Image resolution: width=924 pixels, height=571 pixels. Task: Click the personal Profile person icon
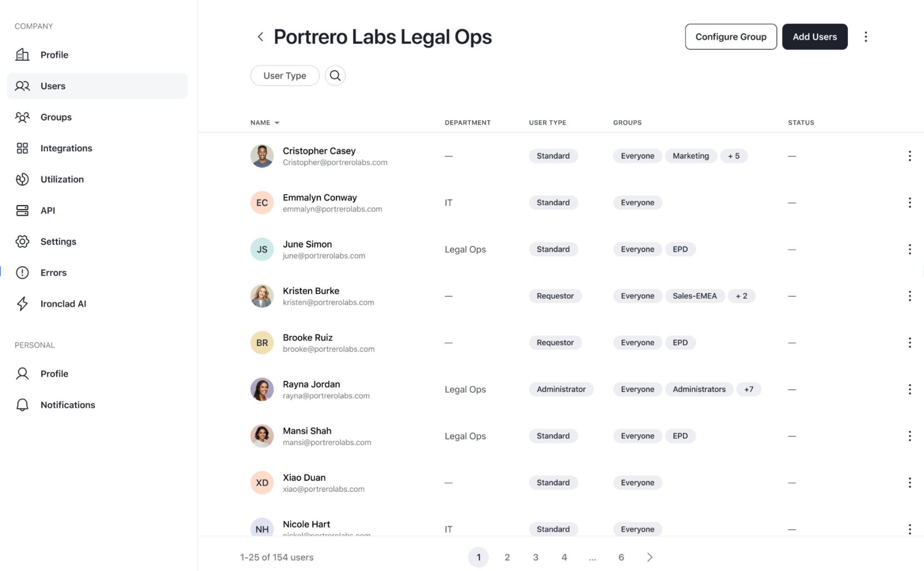[22, 374]
